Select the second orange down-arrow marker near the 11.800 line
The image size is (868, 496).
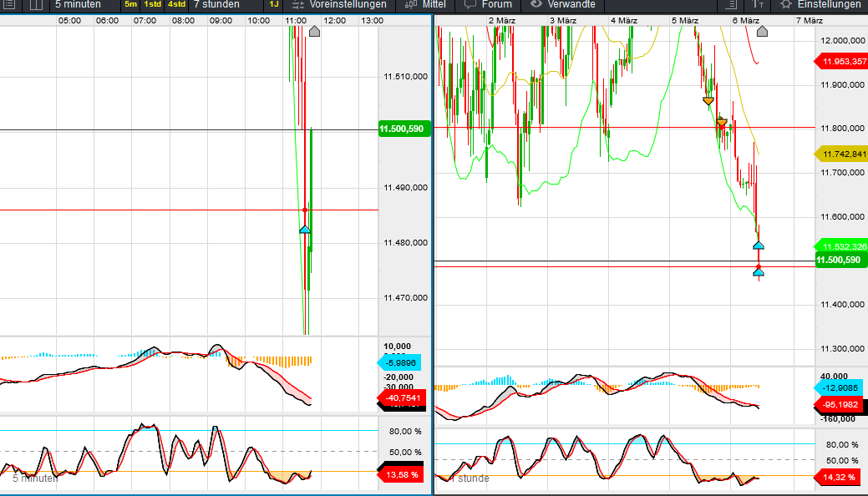pyautogui.click(x=721, y=123)
